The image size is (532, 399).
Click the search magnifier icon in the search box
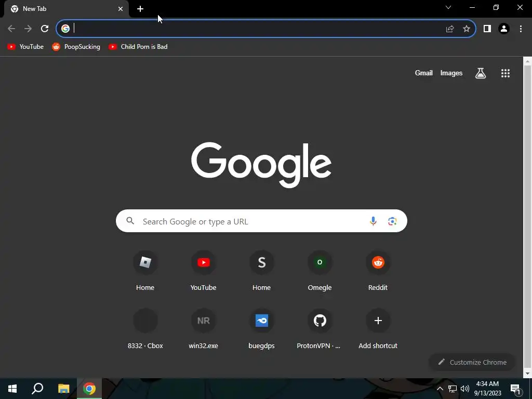point(130,221)
